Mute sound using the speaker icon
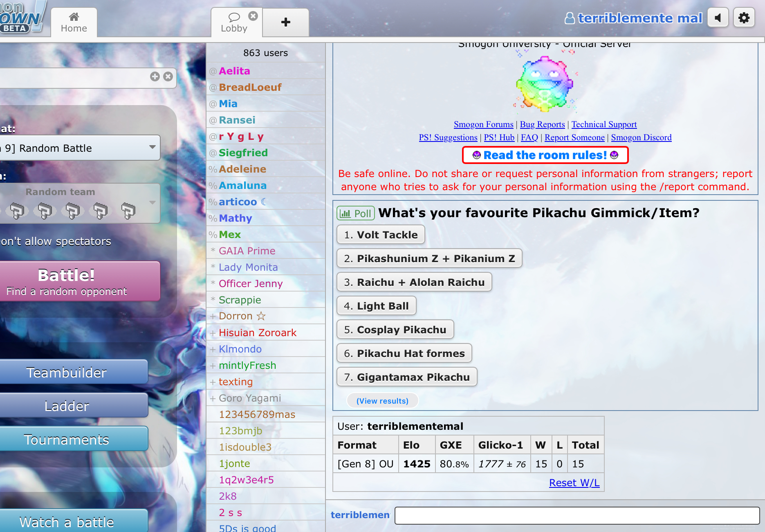 click(x=718, y=18)
